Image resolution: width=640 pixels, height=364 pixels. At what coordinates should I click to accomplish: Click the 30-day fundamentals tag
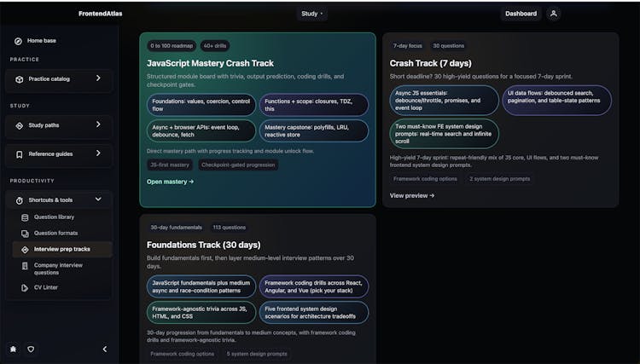pos(177,228)
